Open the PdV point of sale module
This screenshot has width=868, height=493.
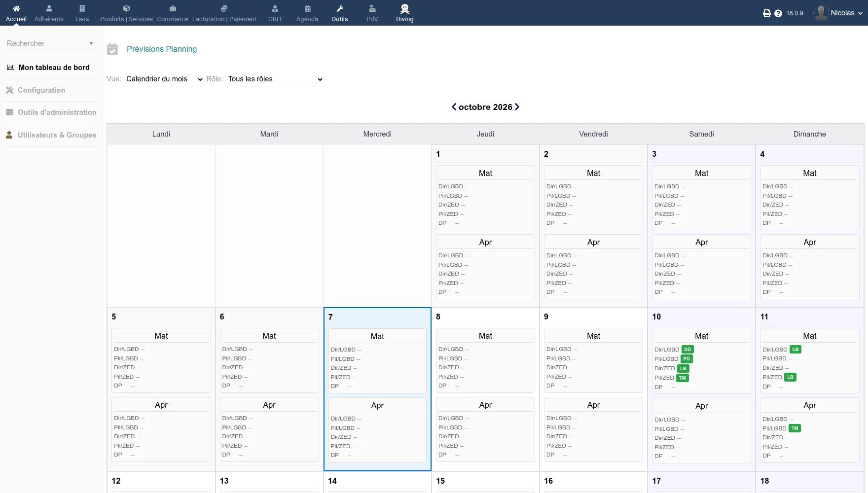click(372, 13)
